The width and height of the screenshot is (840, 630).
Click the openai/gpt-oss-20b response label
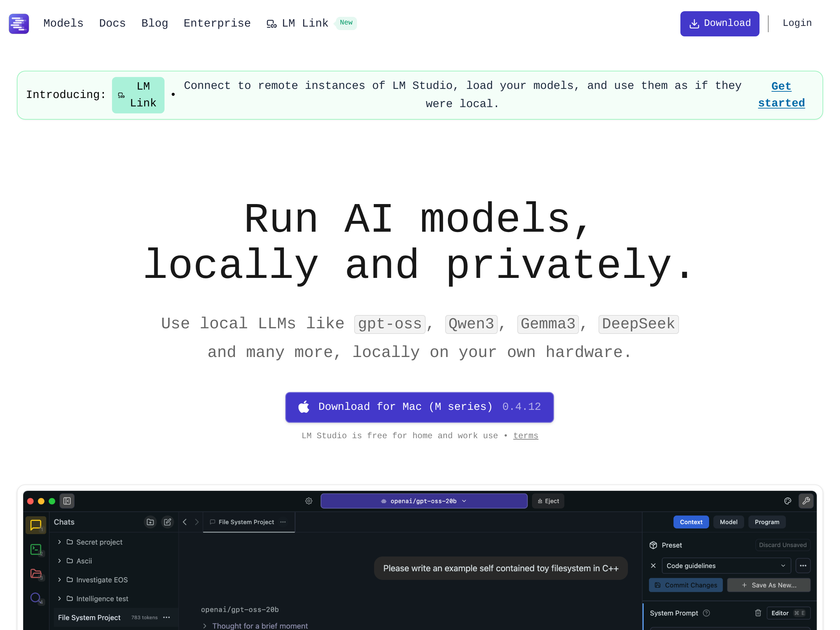[x=240, y=610]
